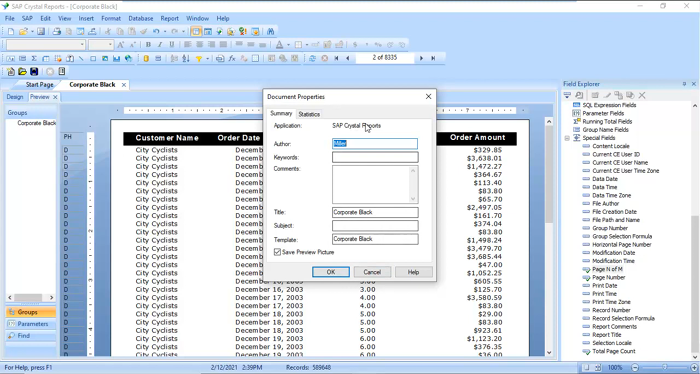The width and height of the screenshot is (700, 374).
Task: Open the font color dropdown arrow
Action: 288,45
